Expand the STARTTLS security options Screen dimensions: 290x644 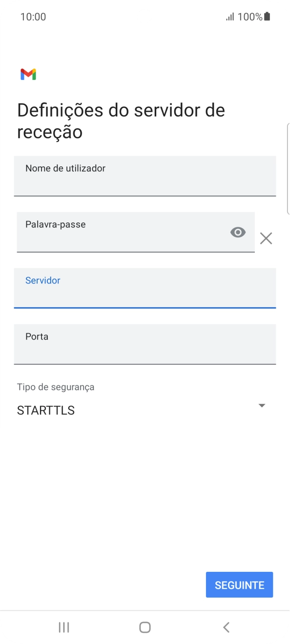pyautogui.click(x=262, y=405)
